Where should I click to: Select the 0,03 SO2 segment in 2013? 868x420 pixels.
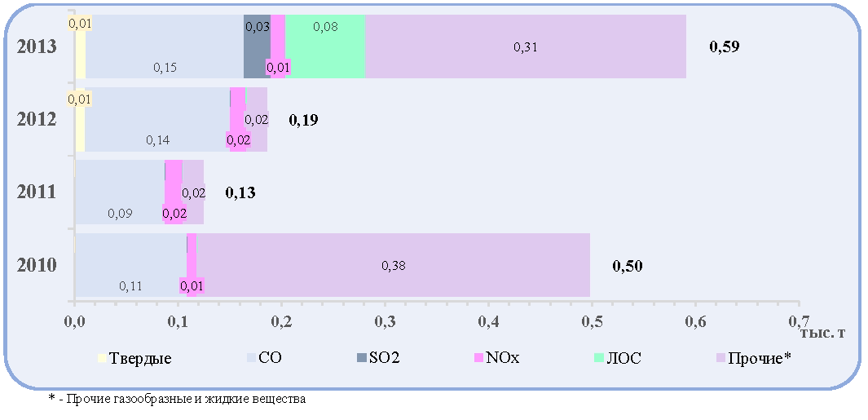[x=257, y=46]
